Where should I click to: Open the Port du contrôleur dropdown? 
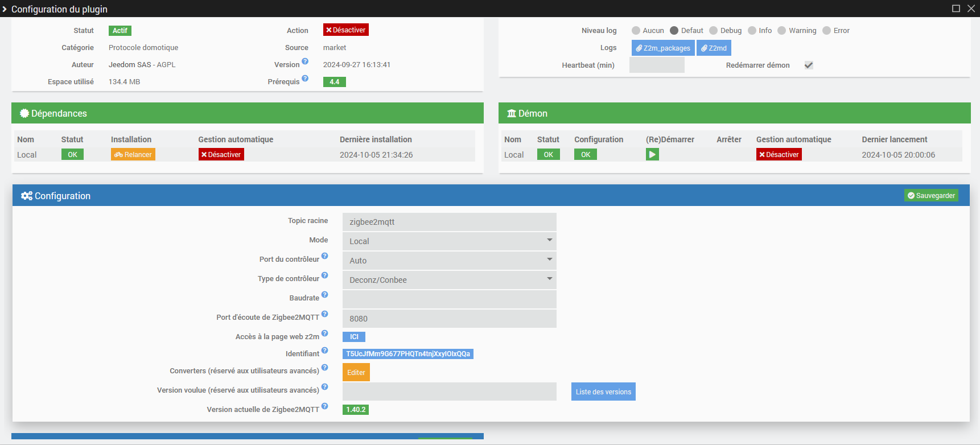450,260
